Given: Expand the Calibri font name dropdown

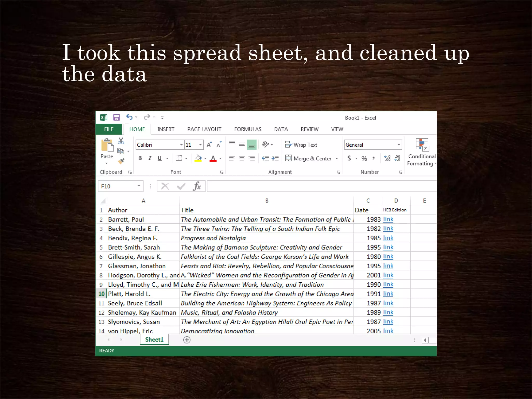Looking at the screenshot, I should [181, 145].
